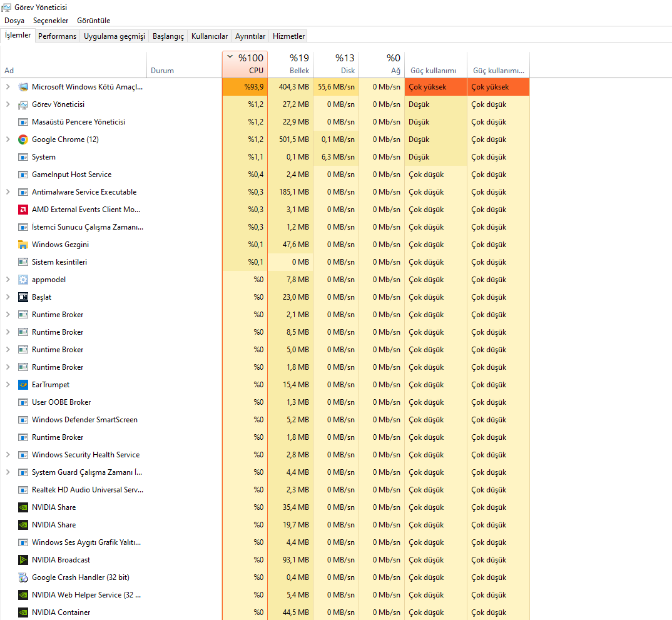Click the appmodel gear icon

click(23, 280)
